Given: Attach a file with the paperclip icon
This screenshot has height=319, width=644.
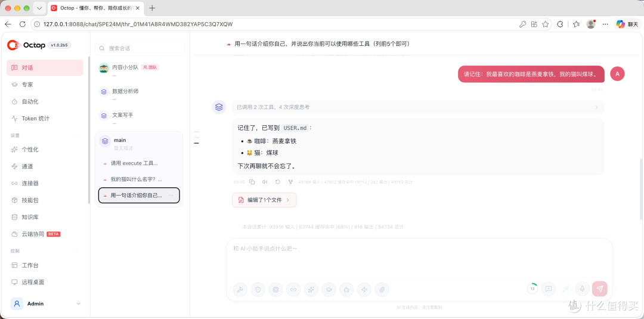Looking at the screenshot, I should click(382, 289).
